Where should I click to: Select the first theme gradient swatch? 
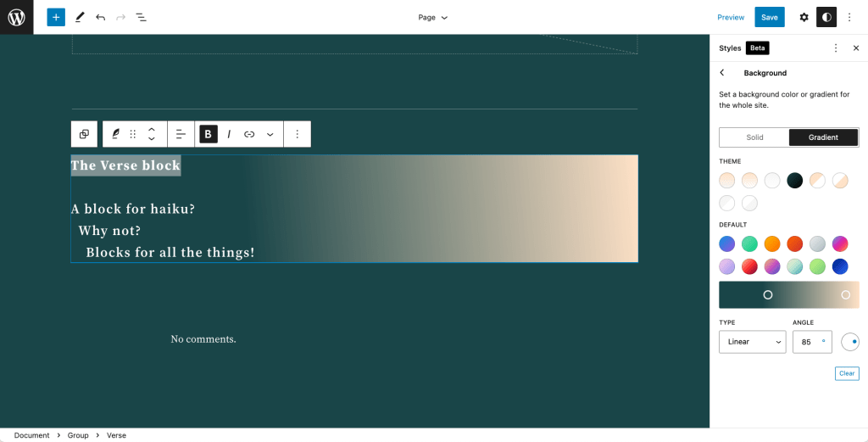click(x=726, y=181)
